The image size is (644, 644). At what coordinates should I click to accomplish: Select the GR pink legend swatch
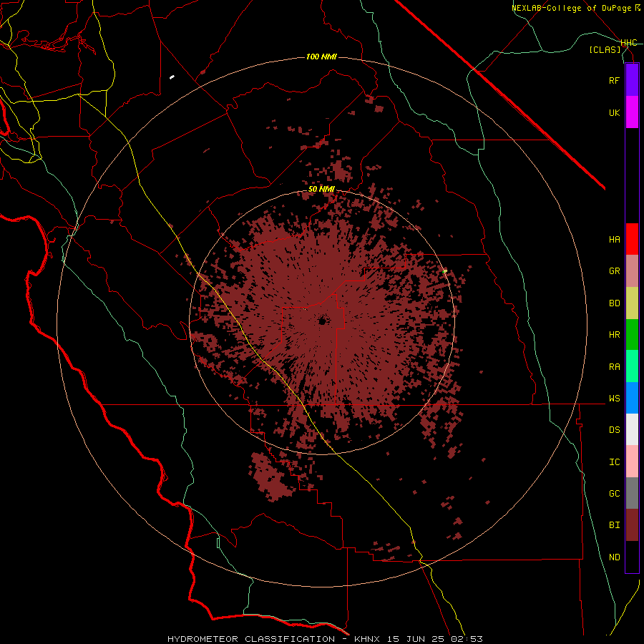click(632, 271)
